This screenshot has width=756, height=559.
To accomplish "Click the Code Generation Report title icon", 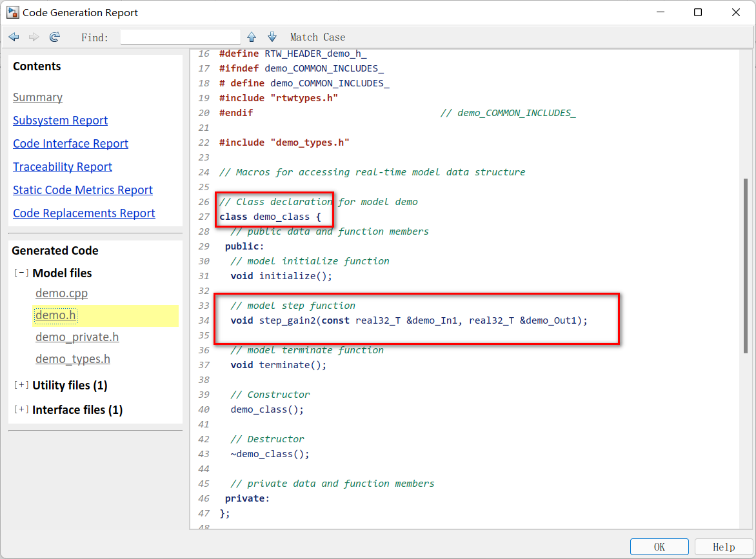I will tap(12, 12).
